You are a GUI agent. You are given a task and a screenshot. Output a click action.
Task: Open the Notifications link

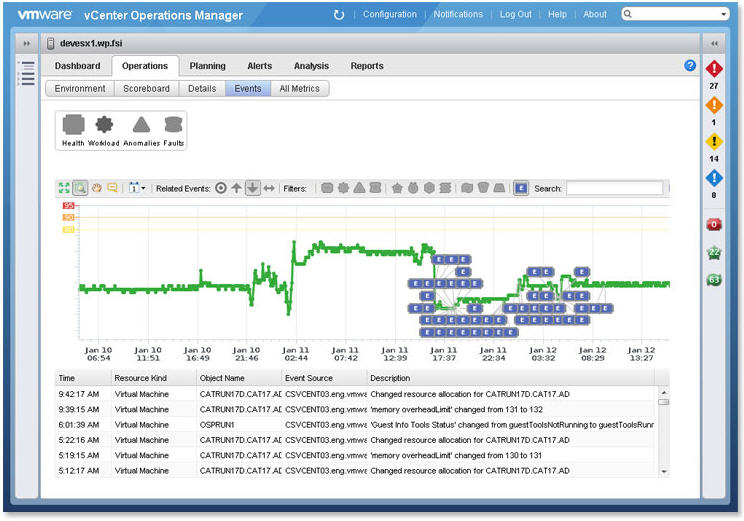coord(458,14)
